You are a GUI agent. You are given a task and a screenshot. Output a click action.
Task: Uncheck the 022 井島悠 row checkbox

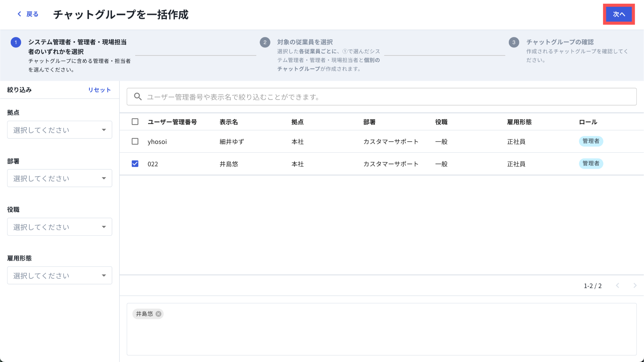(x=135, y=164)
